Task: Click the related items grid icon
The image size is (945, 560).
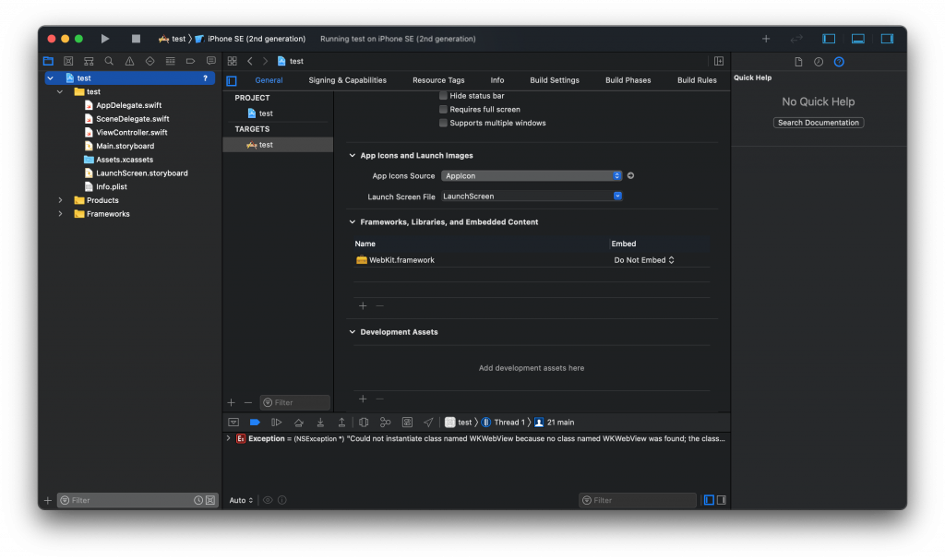Action: click(x=232, y=61)
